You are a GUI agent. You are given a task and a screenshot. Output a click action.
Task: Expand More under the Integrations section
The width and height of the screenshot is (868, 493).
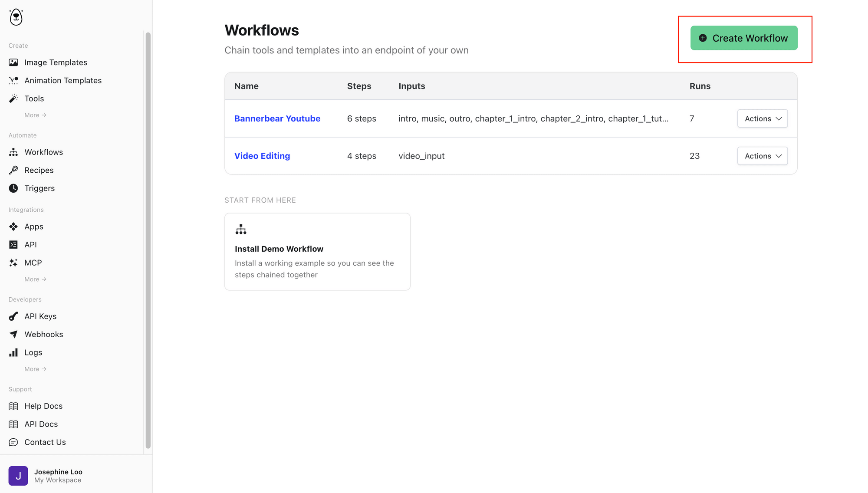click(35, 279)
